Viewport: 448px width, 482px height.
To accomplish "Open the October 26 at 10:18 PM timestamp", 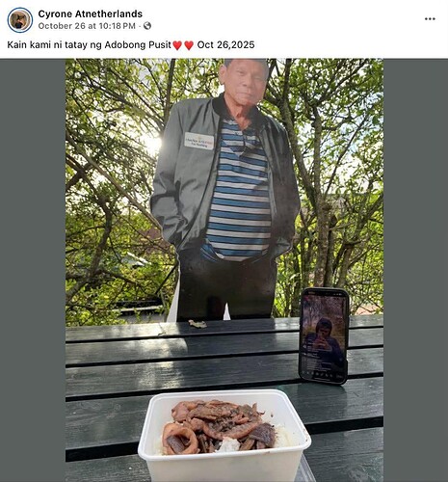I will (x=87, y=26).
